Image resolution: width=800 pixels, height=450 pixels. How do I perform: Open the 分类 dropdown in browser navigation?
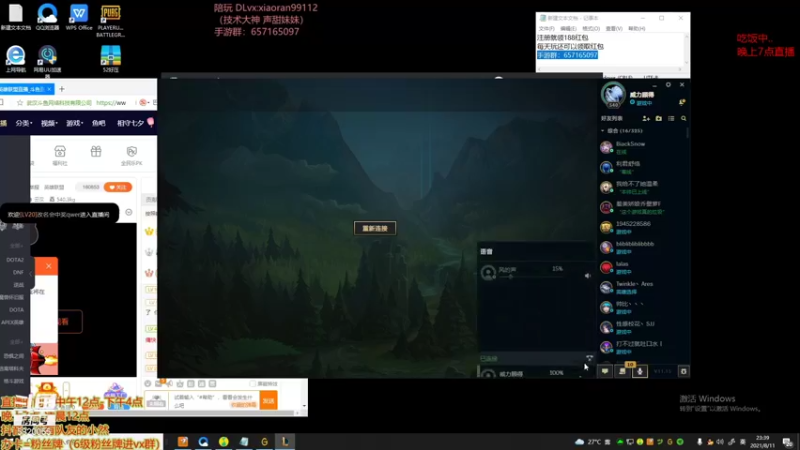coord(23,123)
